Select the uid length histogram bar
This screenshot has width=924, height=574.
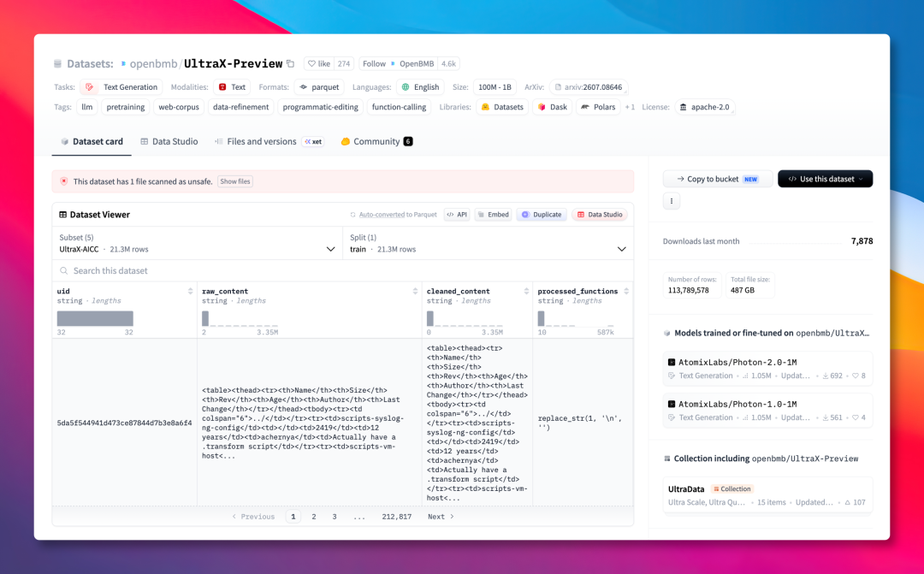(95, 319)
